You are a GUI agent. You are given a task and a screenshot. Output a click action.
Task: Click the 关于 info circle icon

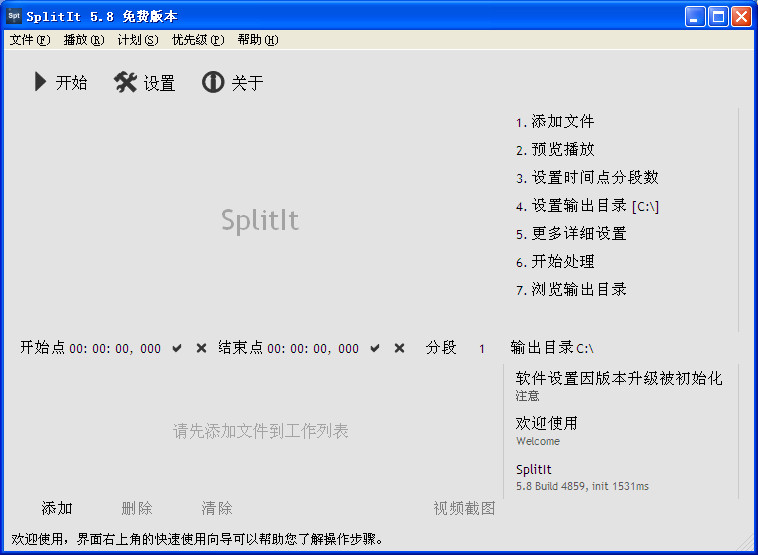coord(213,82)
